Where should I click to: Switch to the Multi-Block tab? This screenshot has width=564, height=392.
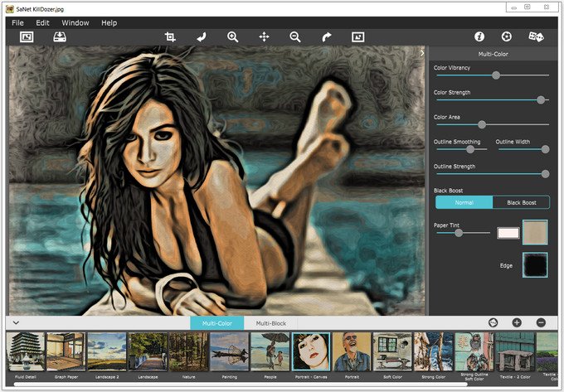pos(271,323)
